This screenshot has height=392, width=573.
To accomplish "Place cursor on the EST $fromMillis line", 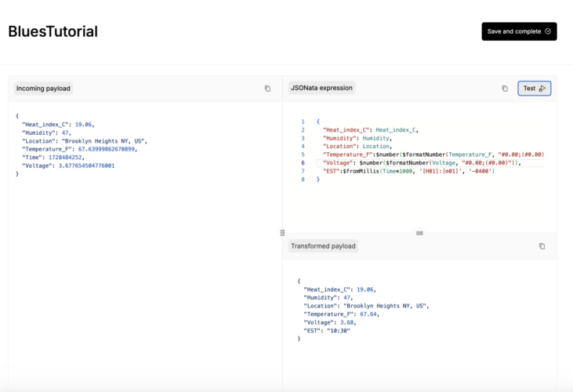I will point(408,171).
